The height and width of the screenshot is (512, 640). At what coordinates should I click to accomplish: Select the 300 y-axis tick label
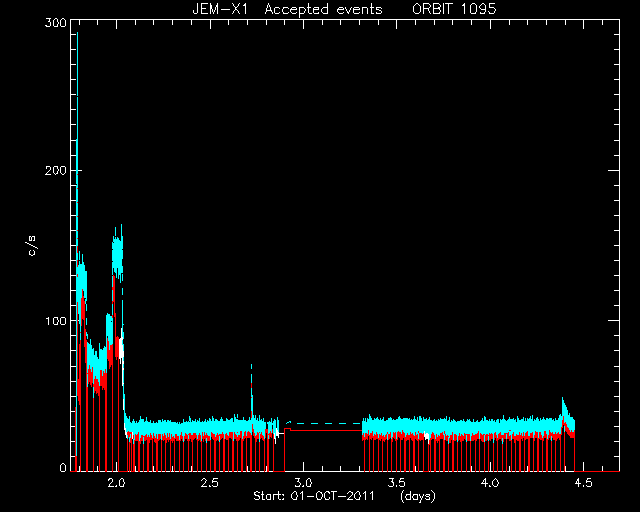(56, 23)
